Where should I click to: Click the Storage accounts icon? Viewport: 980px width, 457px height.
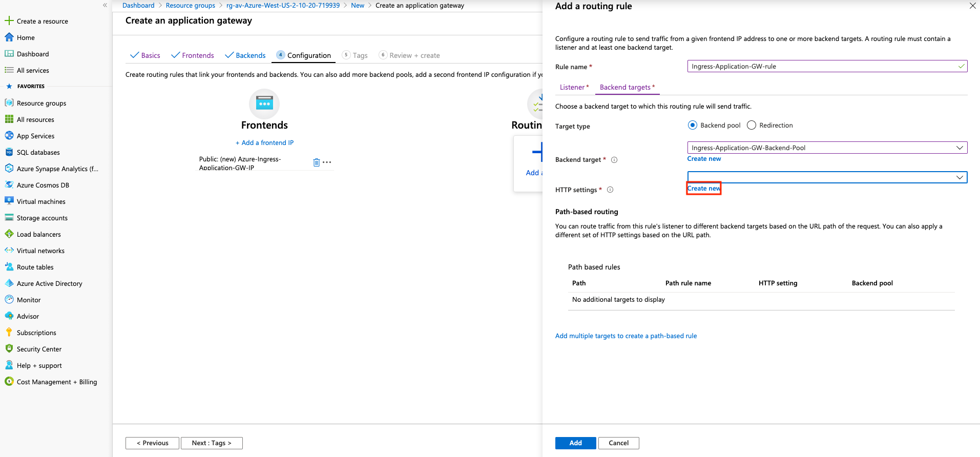9,218
